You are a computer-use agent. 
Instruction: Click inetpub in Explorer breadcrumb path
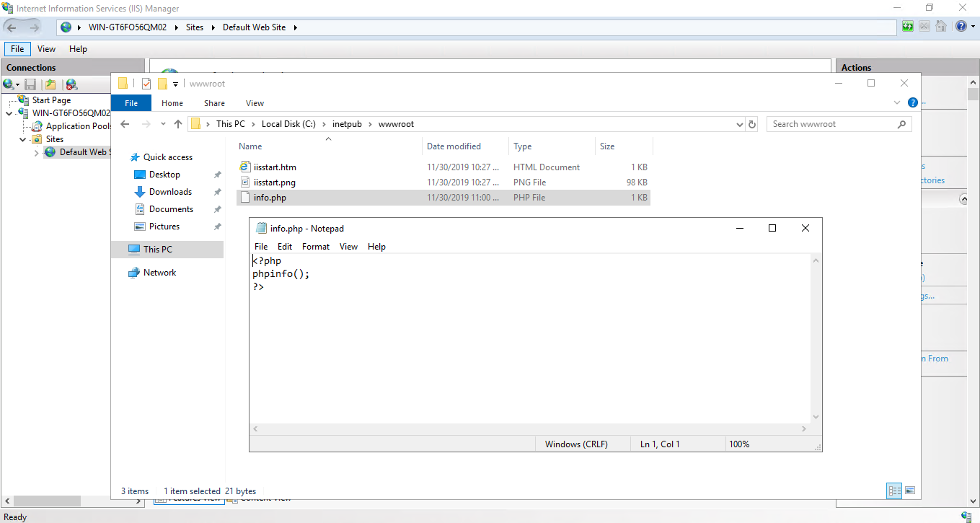pyautogui.click(x=348, y=124)
